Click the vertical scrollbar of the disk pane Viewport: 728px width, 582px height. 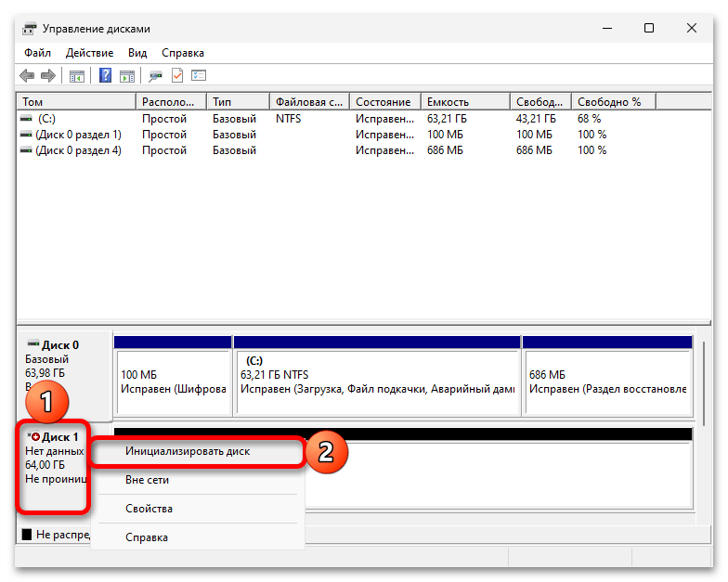(704, 383)
